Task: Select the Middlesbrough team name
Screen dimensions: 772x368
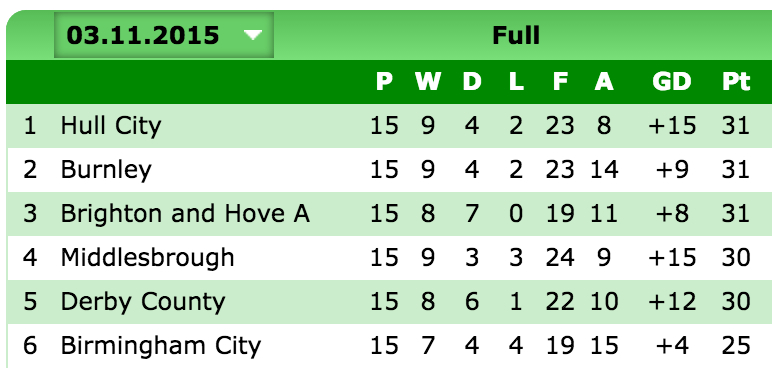Action: [x=147, y=258]
